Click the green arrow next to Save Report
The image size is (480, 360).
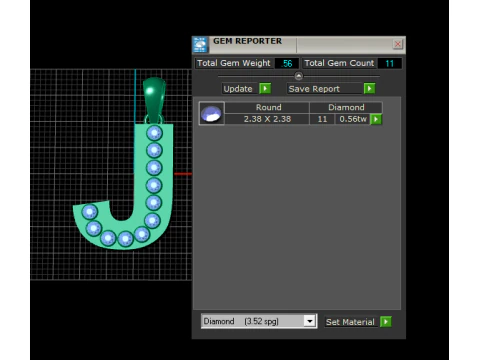(x=369, y=89)
